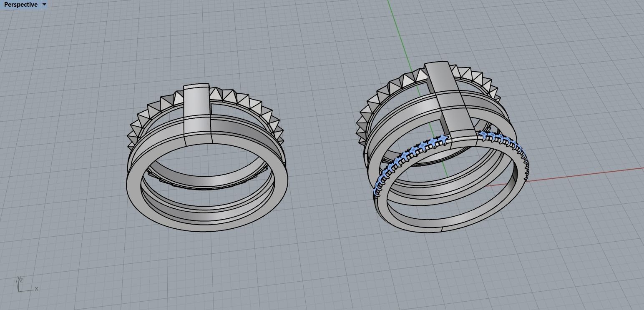Select the left ring model
Image resolution: width=644 pixels, height=310 pixels.
click(x=207, y=158)
